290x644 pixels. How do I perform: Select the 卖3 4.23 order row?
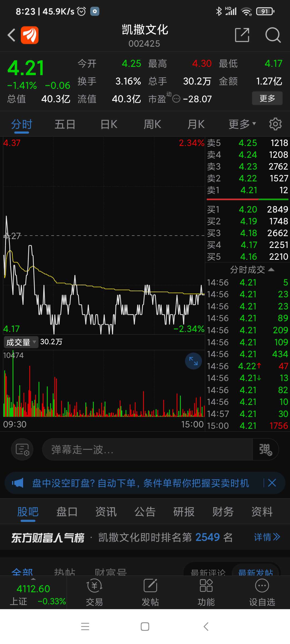[x=247, y=166]
